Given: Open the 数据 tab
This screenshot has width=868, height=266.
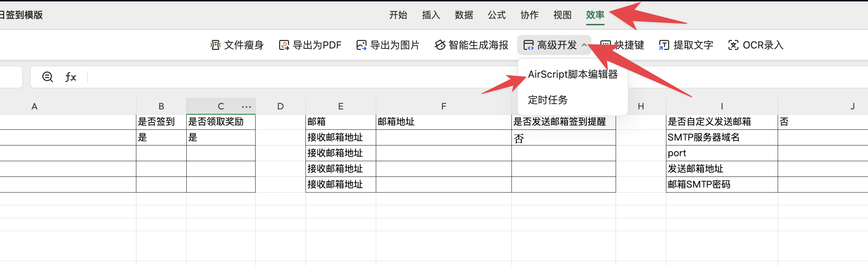Looking at the screenshot, I should coord(464,15).
